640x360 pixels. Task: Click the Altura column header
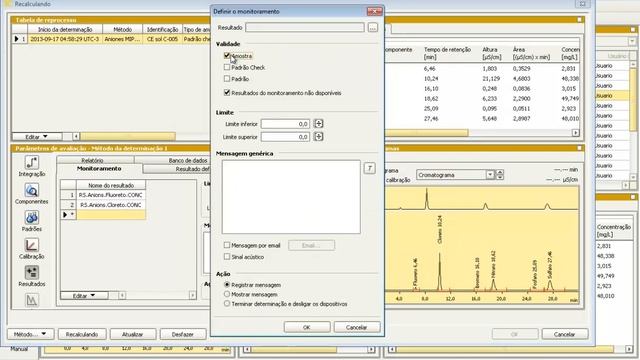tap(492, 53)
